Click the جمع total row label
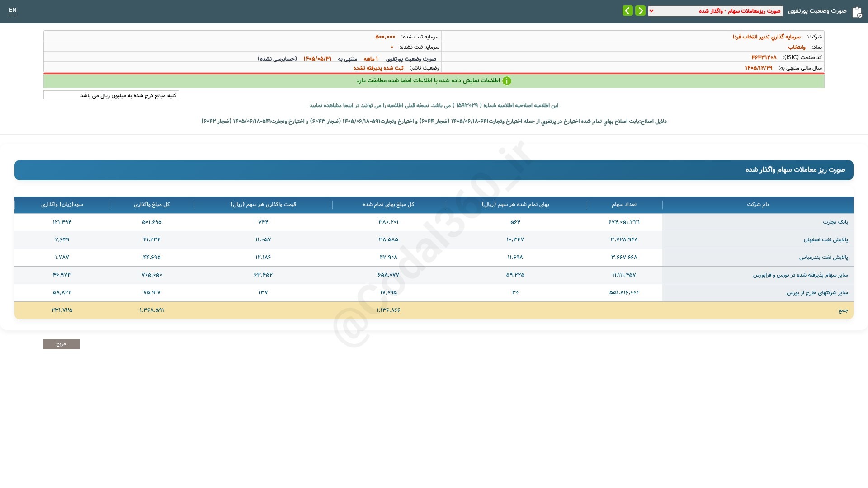 tap(843, 310)
